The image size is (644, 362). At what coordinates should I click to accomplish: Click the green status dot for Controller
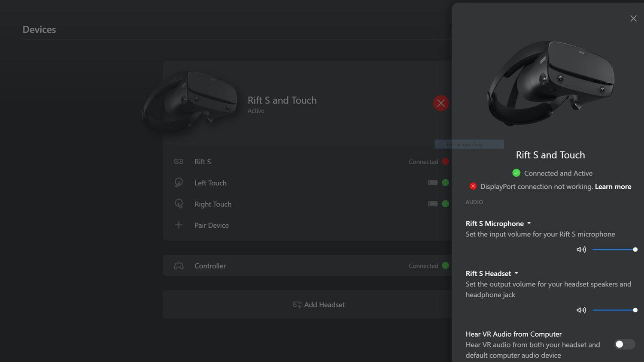(445, 265)
